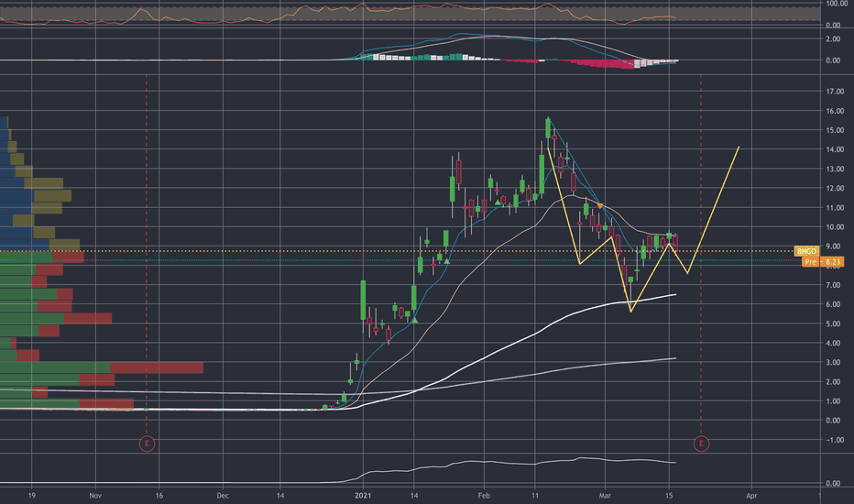Click the 6.00 price scale label

point(835,304)
